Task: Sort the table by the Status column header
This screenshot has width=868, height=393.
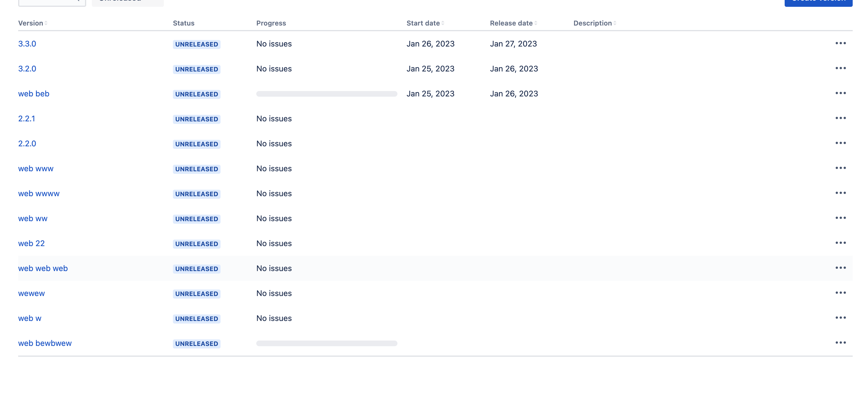Action: 183,23
